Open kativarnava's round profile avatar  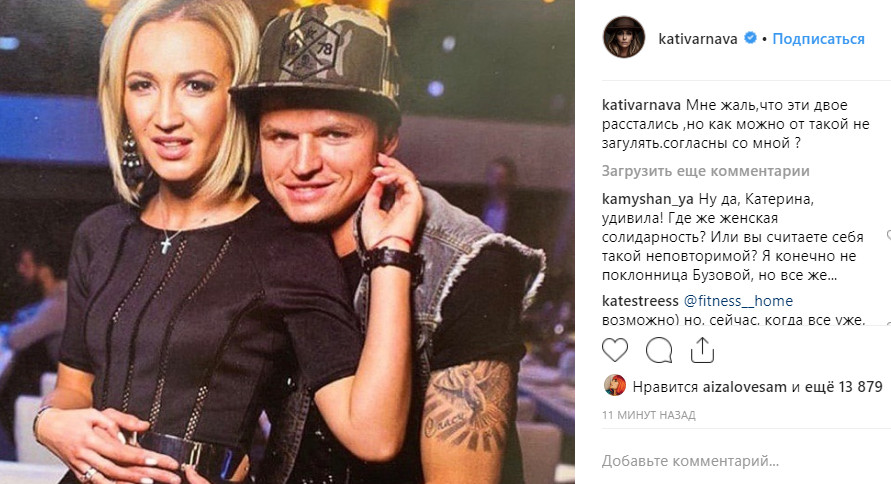(x=624, y=37)
